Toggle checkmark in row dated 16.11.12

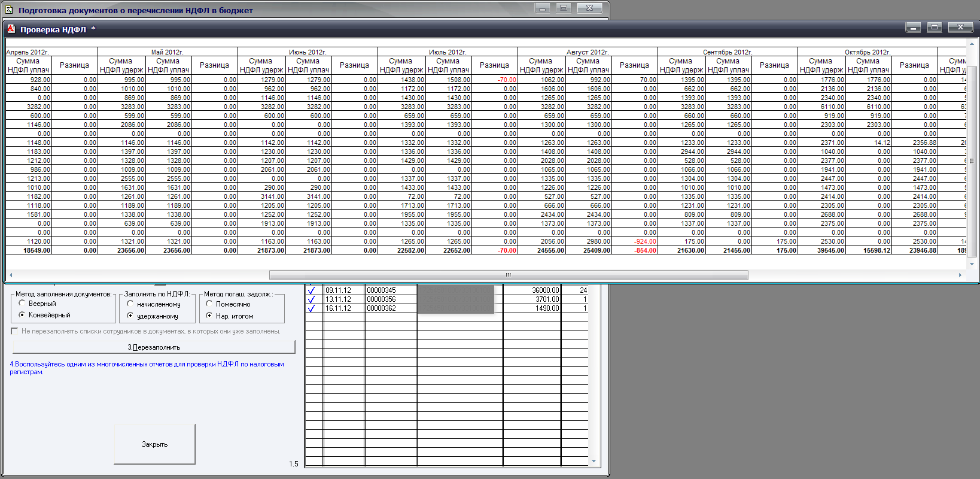pyautogui.click(x=311, y=308)
